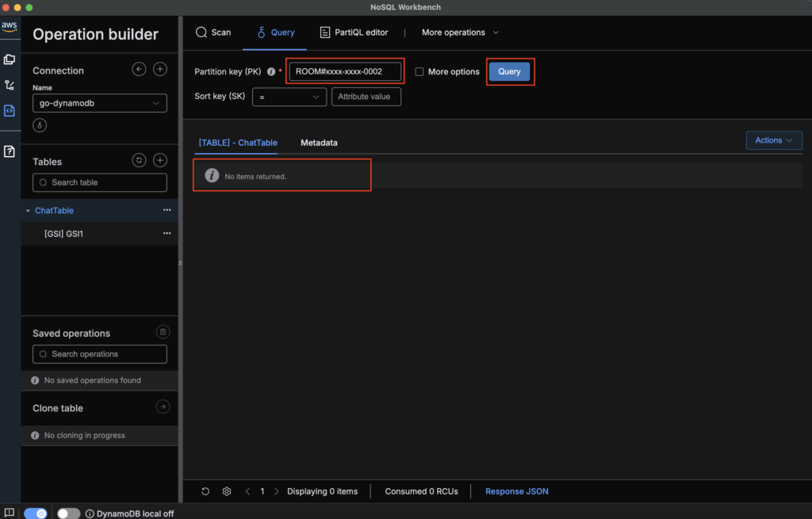Open the Response JSON link
Viewport: 812px width, 519px height.
pos(516,491)
